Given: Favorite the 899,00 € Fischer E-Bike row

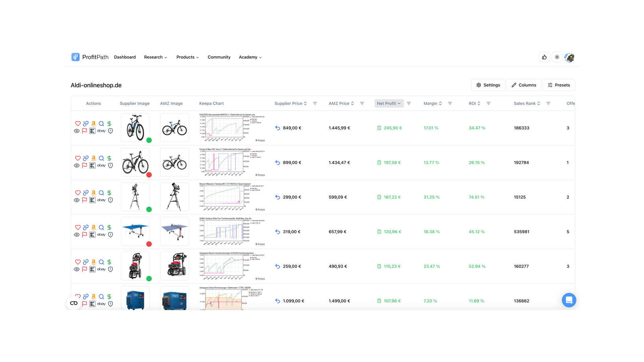Looking at the screenshot, I should click(x=78, y=158).
